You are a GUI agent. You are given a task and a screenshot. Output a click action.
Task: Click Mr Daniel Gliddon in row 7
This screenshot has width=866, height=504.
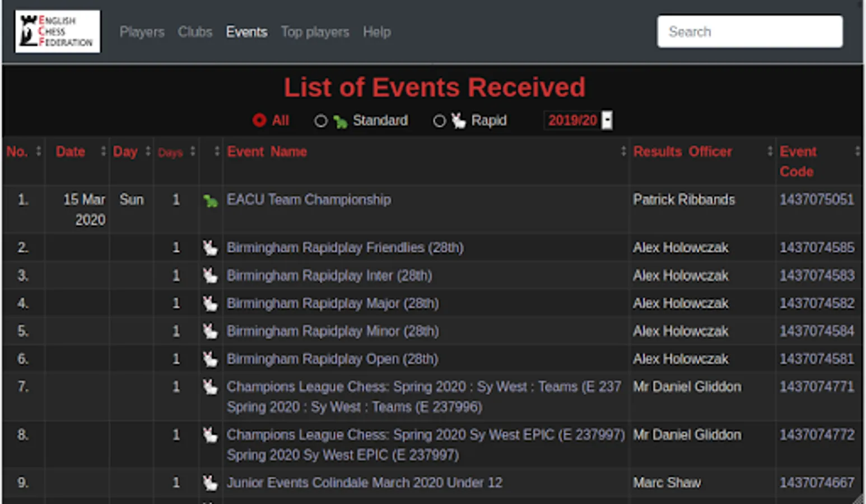point(687,387)
